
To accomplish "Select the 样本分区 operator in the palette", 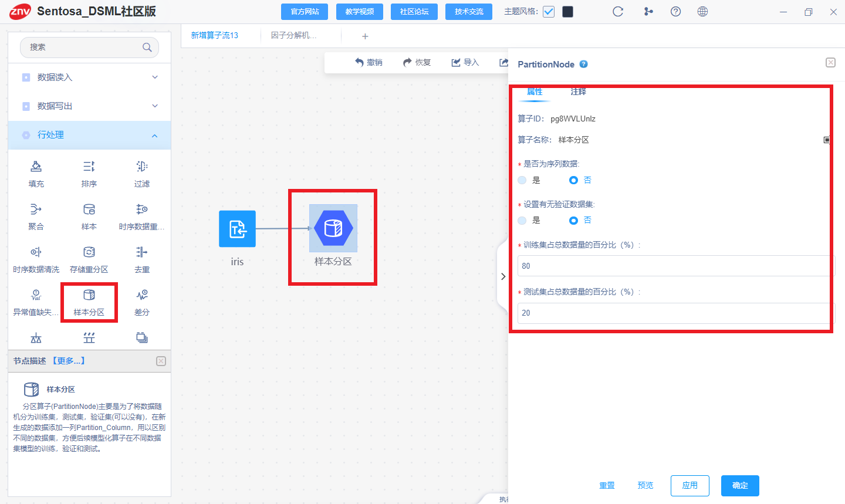I will coord(89,302).
